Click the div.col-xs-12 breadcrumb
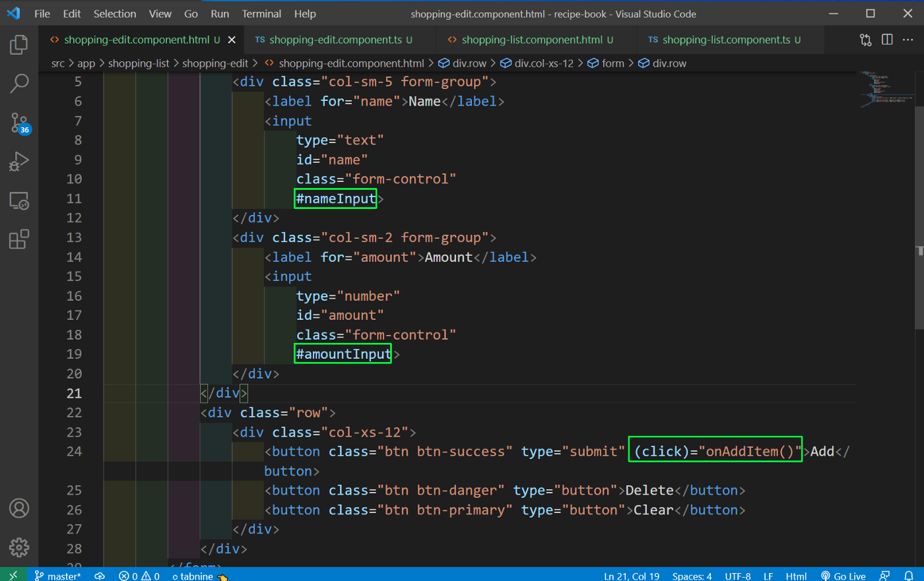This screenshot has height=581, width=924. coord(537,63)
